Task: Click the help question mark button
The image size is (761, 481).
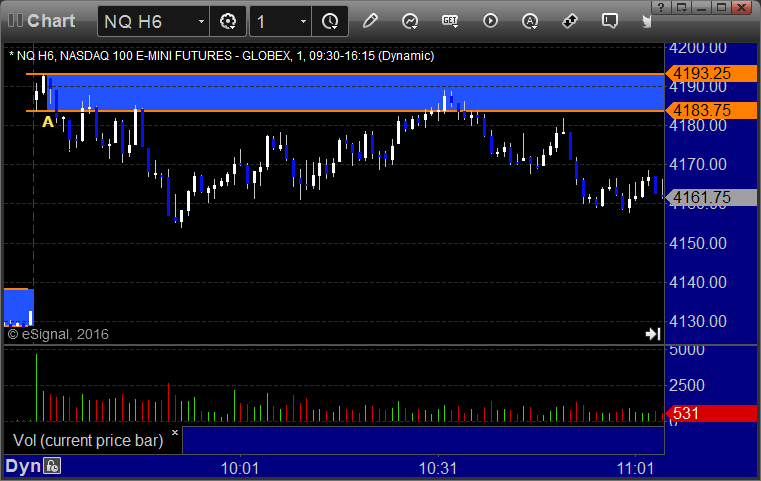Action: tap(661, 7)
